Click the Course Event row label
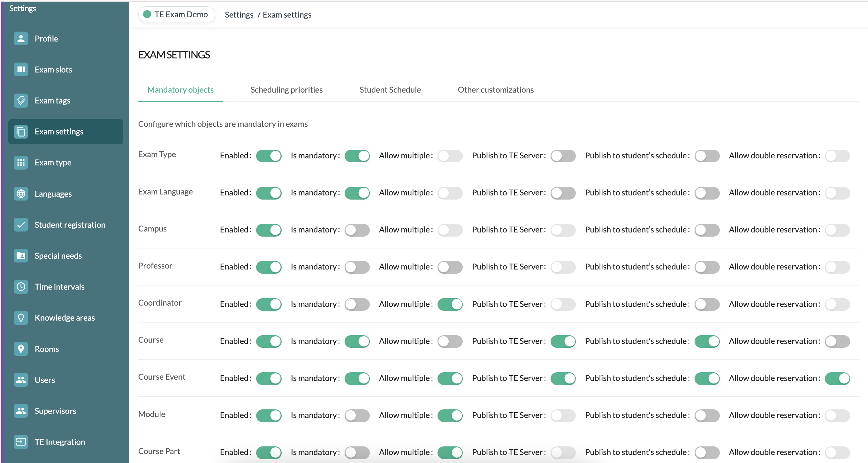The width and height of the screenshot is (868, 463). [162, 377]
